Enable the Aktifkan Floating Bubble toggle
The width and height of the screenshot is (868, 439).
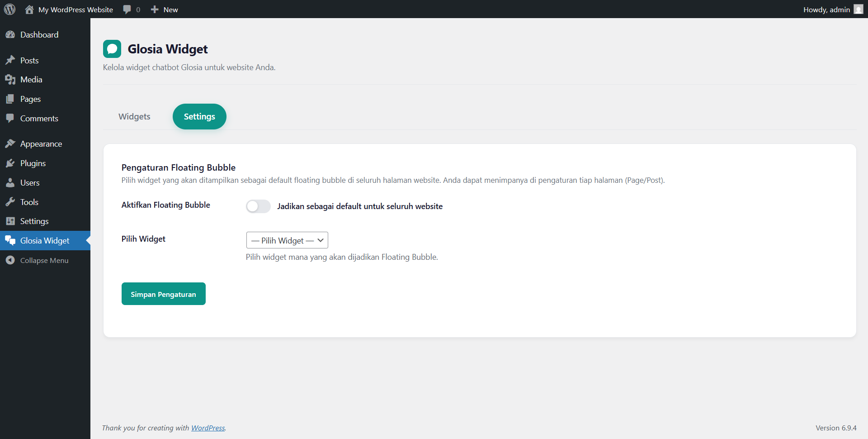(258, 206)
